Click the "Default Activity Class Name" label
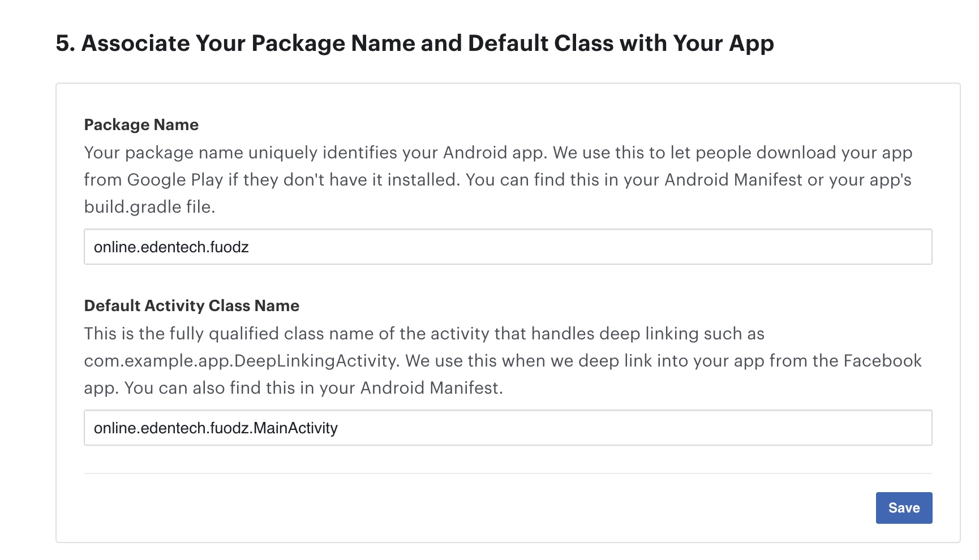The image size is (979, 560). click(x=191, y=305)
